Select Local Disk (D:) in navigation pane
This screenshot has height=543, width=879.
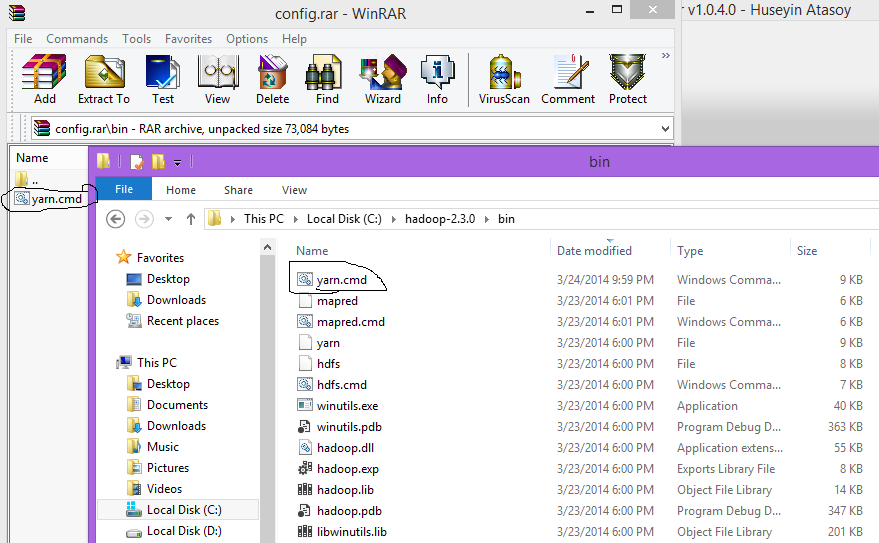pos(184,531)
